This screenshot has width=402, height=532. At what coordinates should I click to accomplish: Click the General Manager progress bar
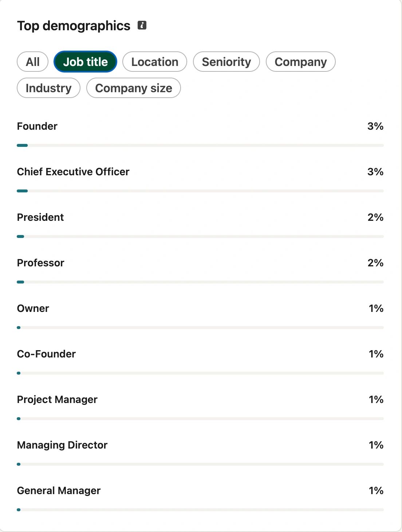pyautogui.click(x=200, y=510)
